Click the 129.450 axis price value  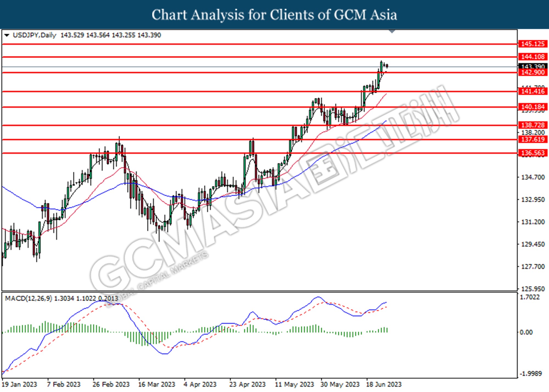533,244
